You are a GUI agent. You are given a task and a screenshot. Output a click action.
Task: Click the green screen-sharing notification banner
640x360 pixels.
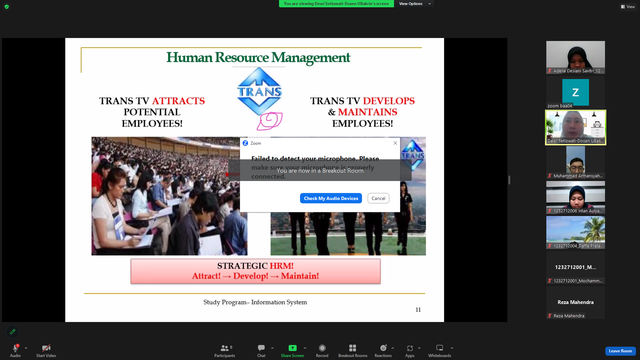[336, 4]
